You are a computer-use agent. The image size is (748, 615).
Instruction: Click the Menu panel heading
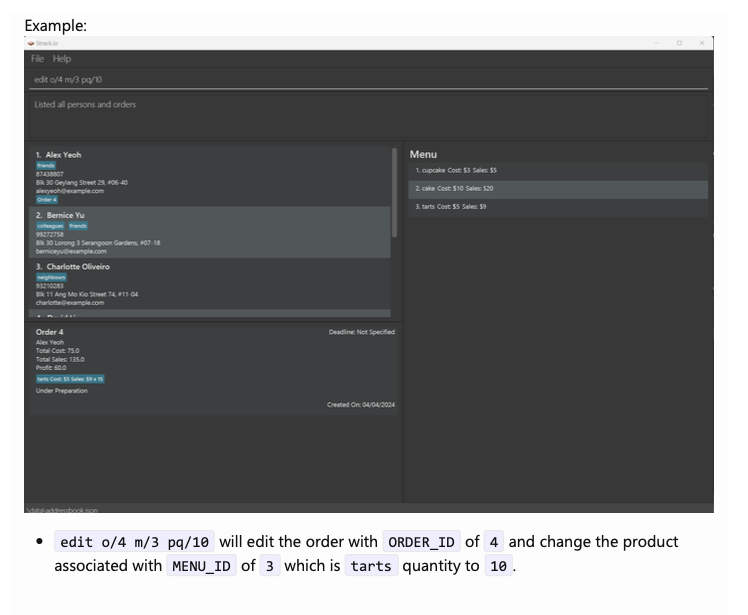click(423, 155)
